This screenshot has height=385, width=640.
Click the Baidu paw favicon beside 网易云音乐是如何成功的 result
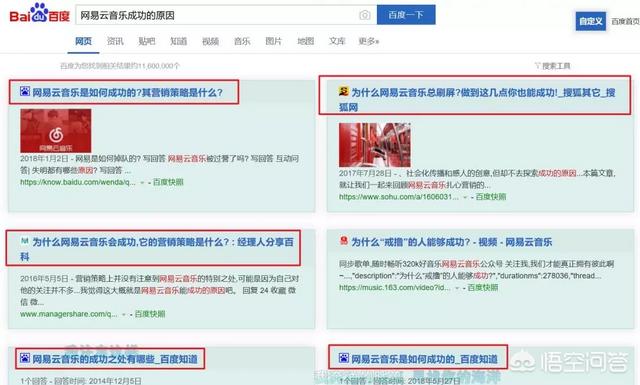[25, 91]
